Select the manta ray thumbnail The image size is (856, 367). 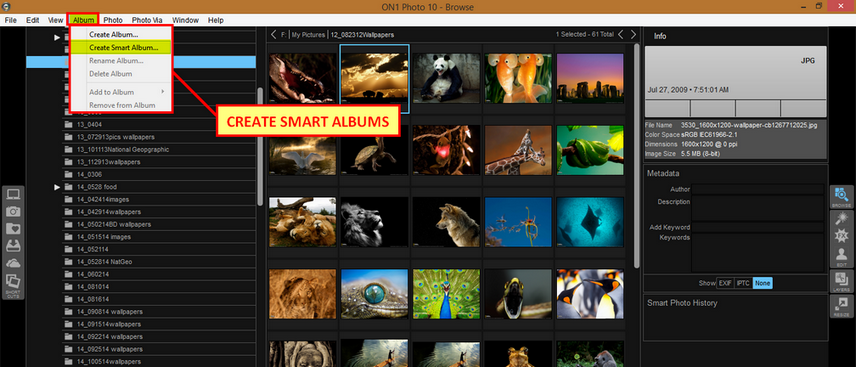[590, 222]
